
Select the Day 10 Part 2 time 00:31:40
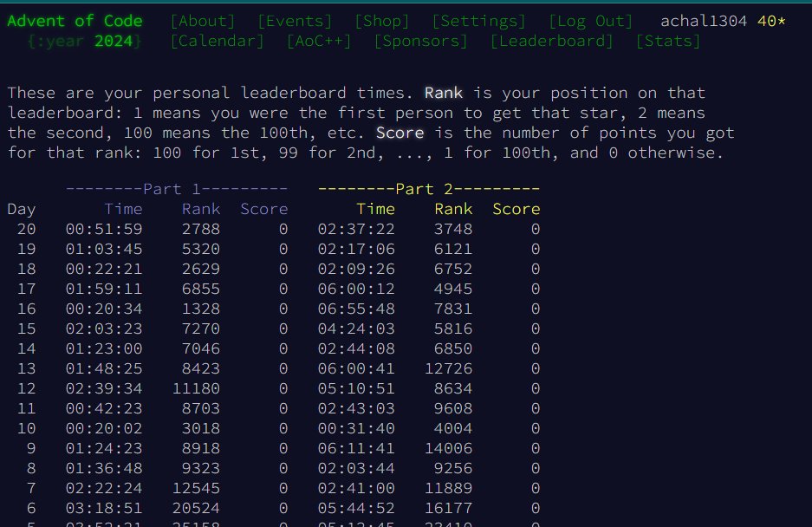[x=356, y=428]
